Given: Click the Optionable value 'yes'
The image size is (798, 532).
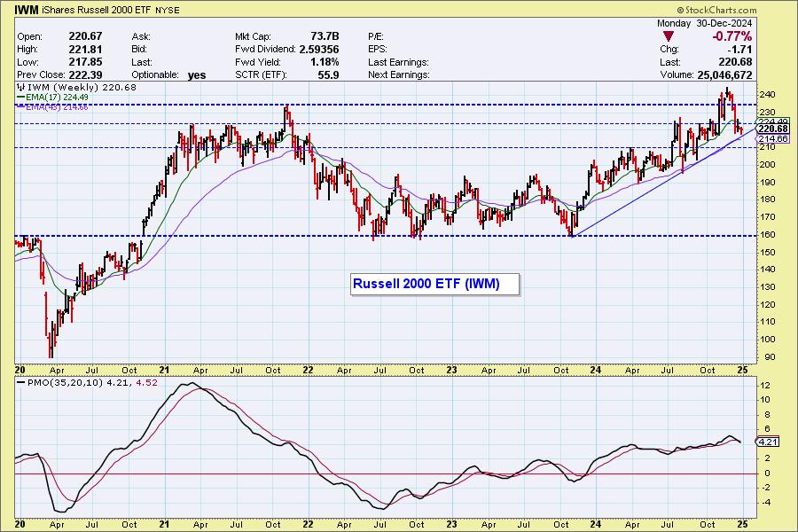Looking at the screenshot, I should [x=197, y=75].
